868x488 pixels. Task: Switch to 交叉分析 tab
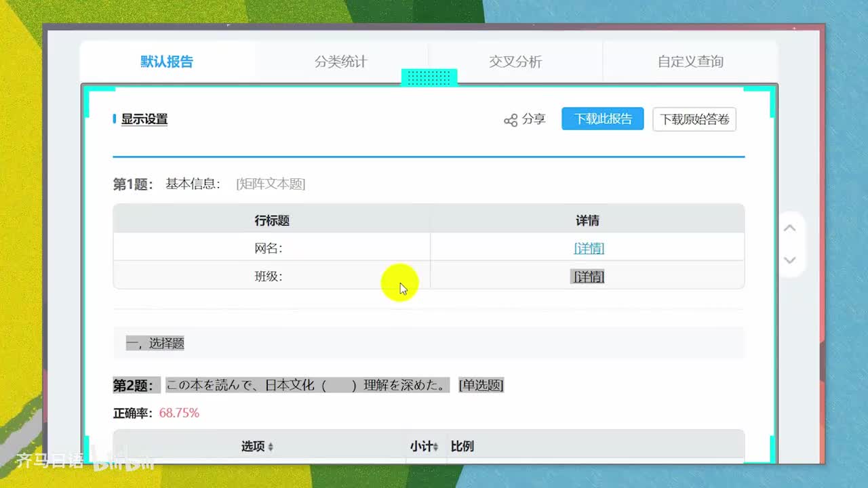515,62
